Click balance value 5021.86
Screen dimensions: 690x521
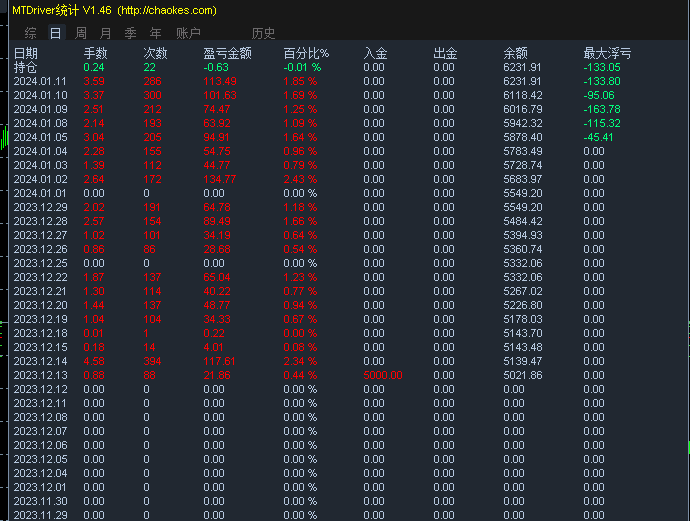(523, 375)
